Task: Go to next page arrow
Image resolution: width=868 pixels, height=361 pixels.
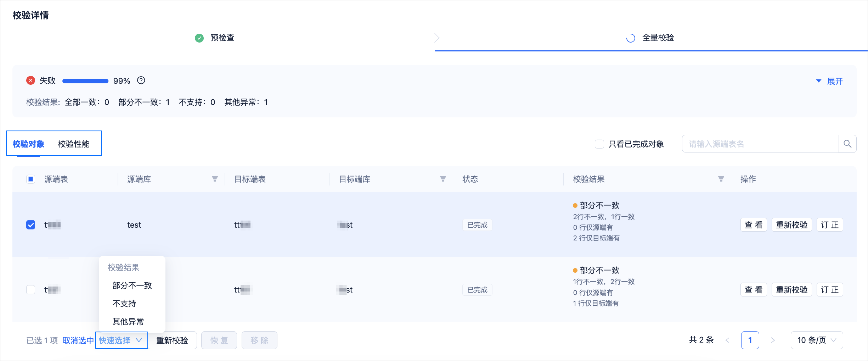Action: (773, 340)
